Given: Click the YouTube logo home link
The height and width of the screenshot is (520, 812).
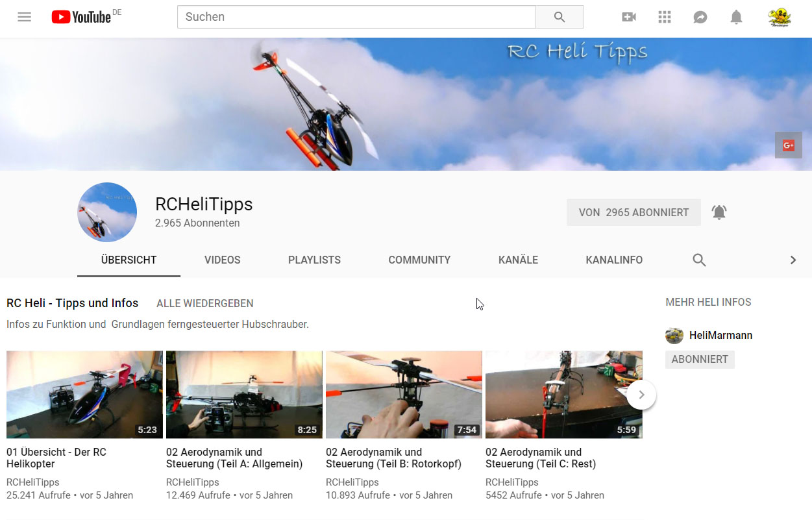Looking at the screenshot, I should click(82, 18).
